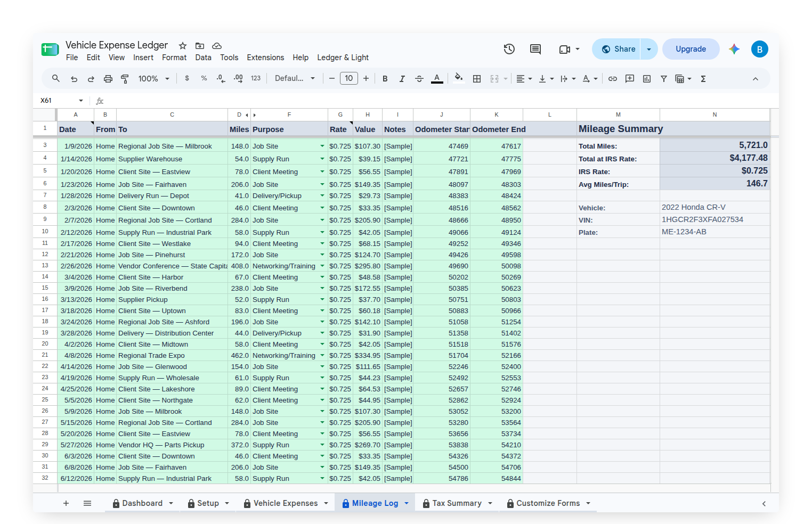812x524 pixels.
Task: Open the Ledger & Light menu
Action: 343,58
